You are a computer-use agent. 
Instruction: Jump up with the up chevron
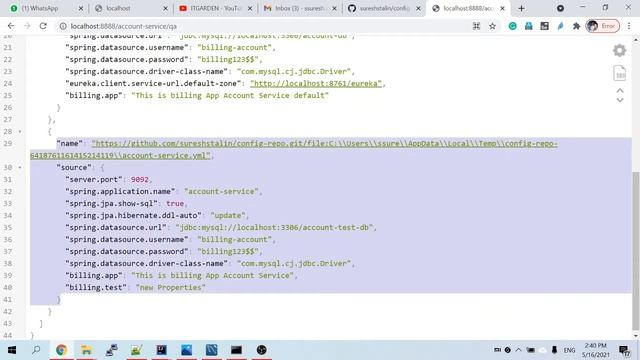pos(620,91)
